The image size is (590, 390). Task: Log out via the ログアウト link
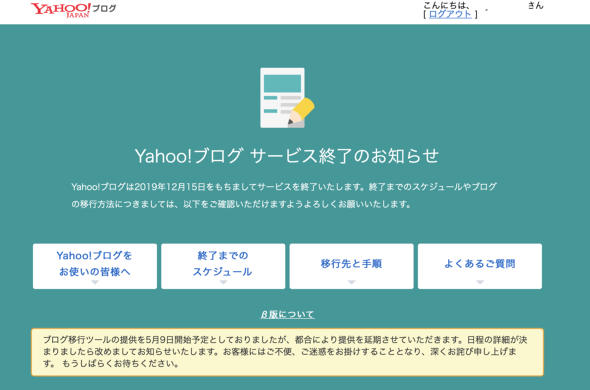coord(450,14)
